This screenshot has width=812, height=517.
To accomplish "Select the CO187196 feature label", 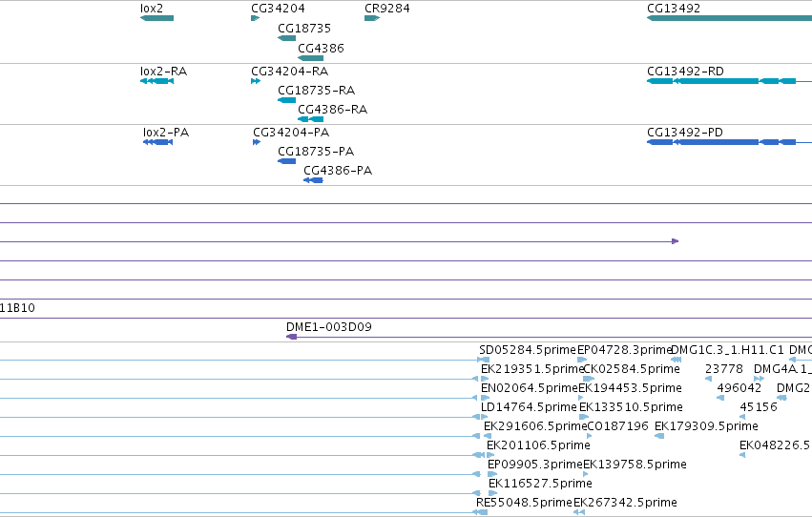I will pyautogui.click(x=617, y=426).
